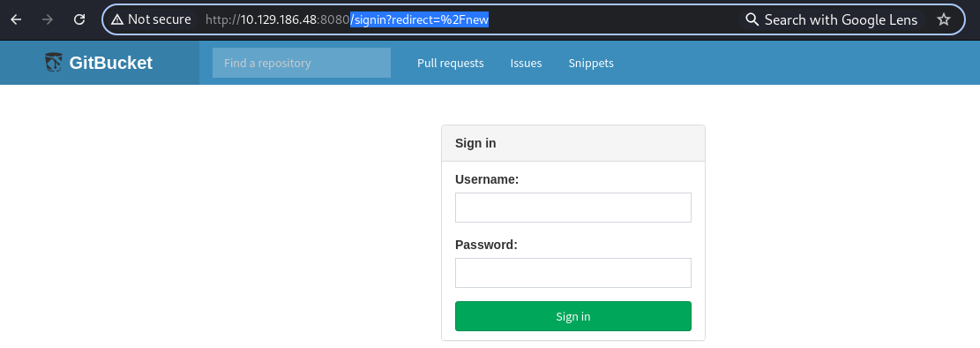This screenshot has height=348, width=980.
Task: Select the address bar URL text
Action: pos(347,19)
